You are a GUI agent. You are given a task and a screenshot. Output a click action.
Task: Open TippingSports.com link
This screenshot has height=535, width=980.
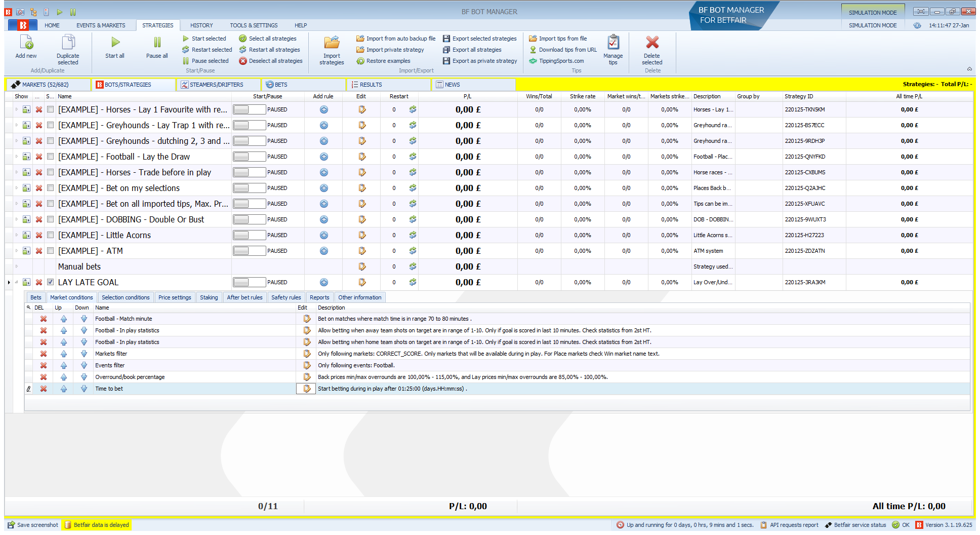tap(556, 61)
